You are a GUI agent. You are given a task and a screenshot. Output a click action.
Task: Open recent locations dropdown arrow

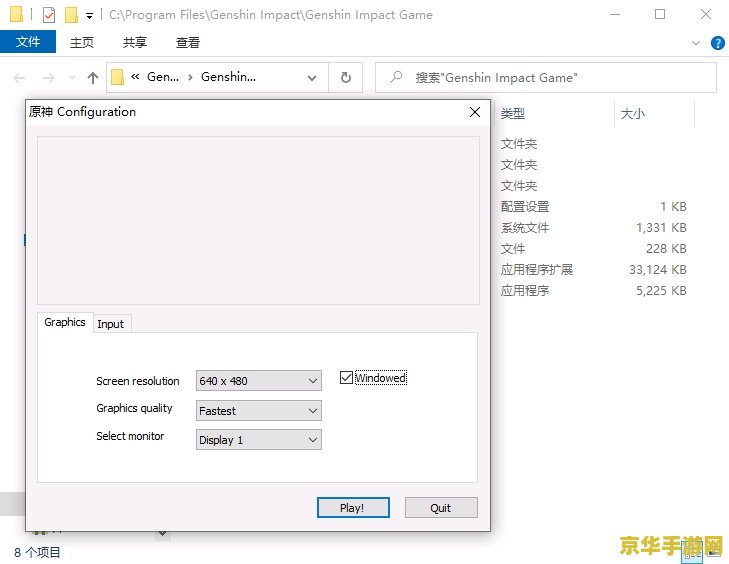pos(72,78)
